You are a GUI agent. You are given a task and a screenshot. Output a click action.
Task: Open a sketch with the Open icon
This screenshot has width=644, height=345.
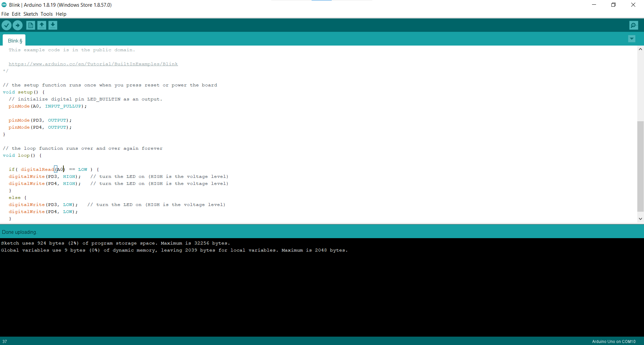click(x=42, y=25)
